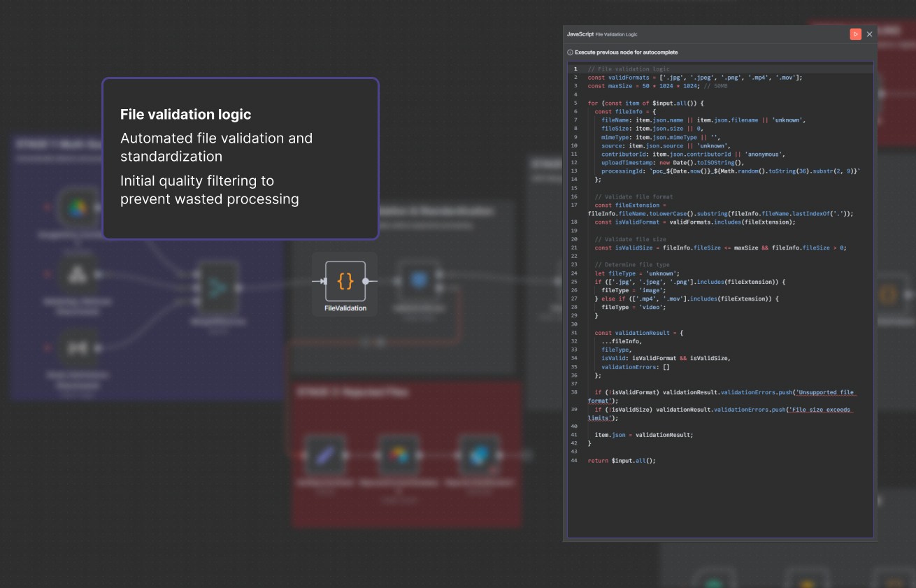Click the File validation logic tooltip heading

coord(186,114)
